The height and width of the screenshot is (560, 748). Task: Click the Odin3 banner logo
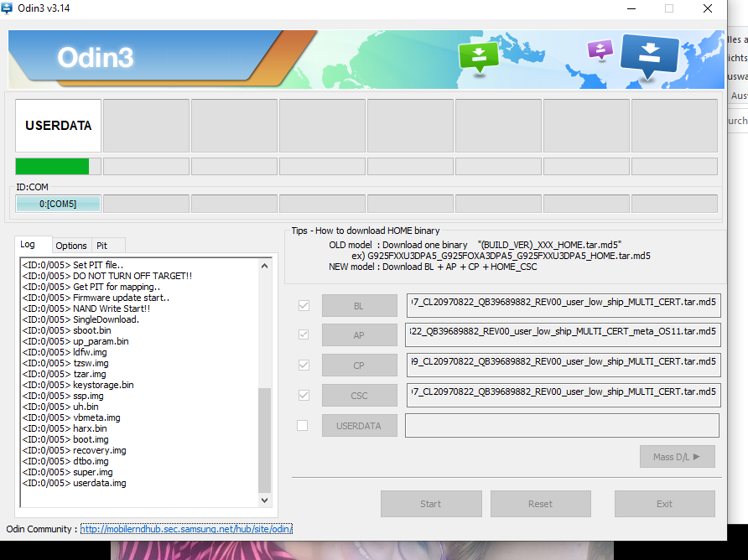pyautogui.click(x=96, y=57)
